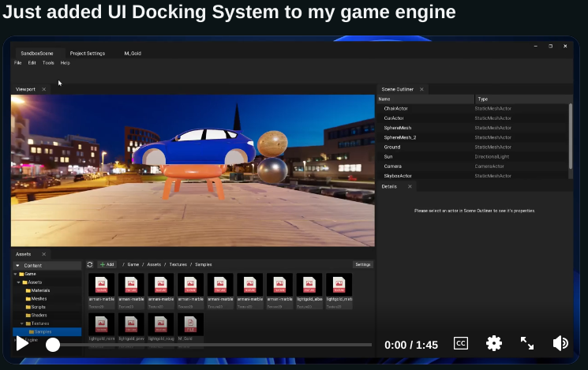Close the Assets panel tab

click(44, 254)
